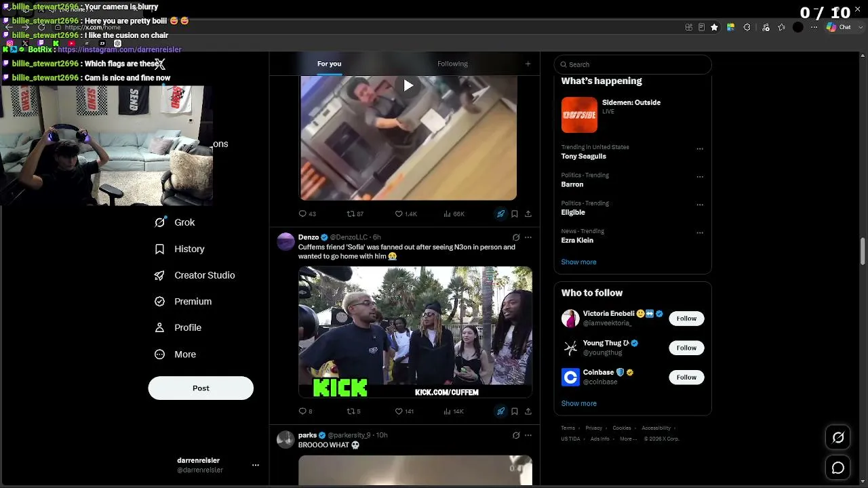Screen dimensions: 868x488
Task: Expand the More menu in the sidebar
Action: [x=175, y=354]
